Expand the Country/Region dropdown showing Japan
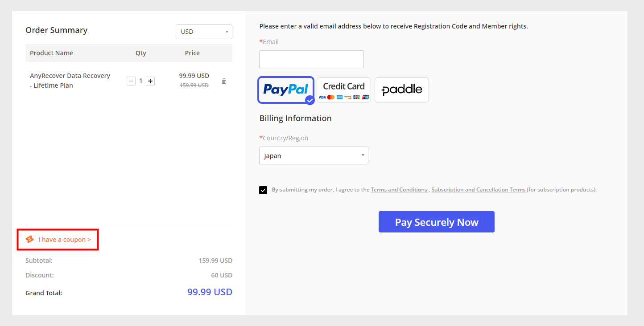Screen dimensions: 644x326 (x=314, y=155)
